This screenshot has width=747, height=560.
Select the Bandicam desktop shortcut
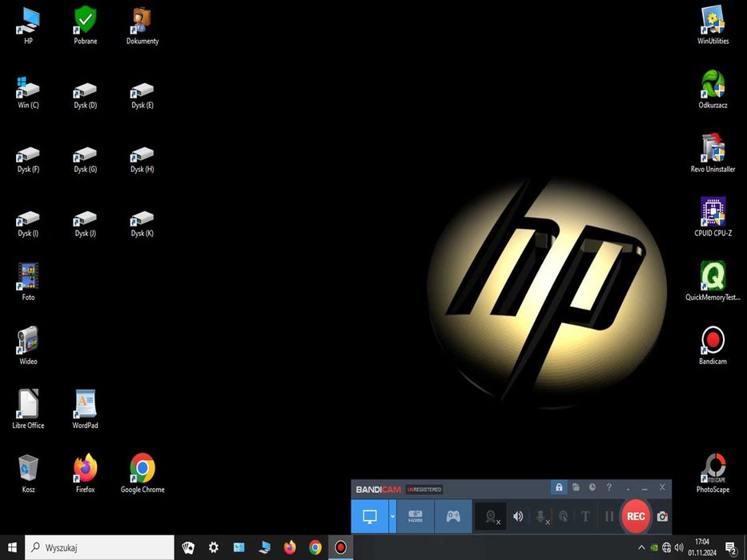coord(713,346)
